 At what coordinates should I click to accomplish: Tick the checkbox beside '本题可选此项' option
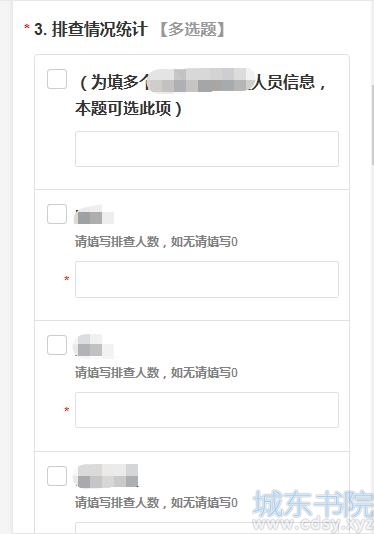click(57, 79)
